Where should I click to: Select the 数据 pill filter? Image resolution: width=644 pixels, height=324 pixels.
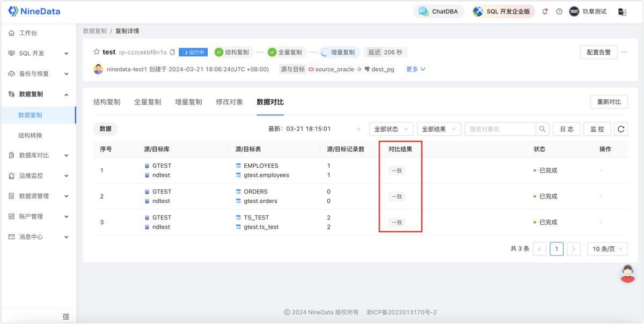point(106,129)
